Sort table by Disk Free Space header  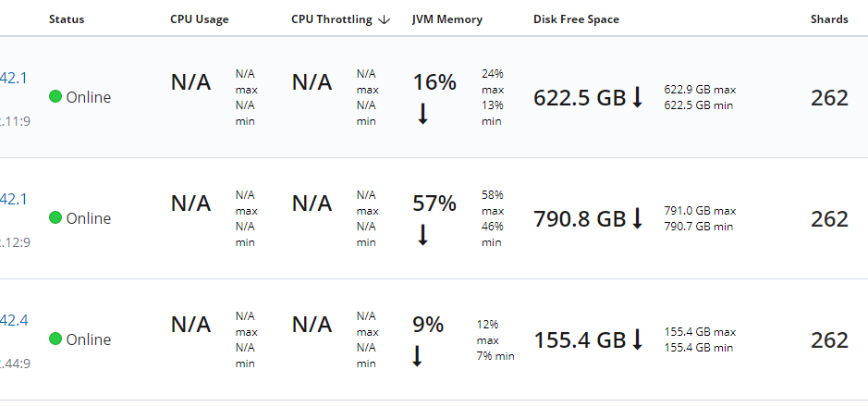576,19
